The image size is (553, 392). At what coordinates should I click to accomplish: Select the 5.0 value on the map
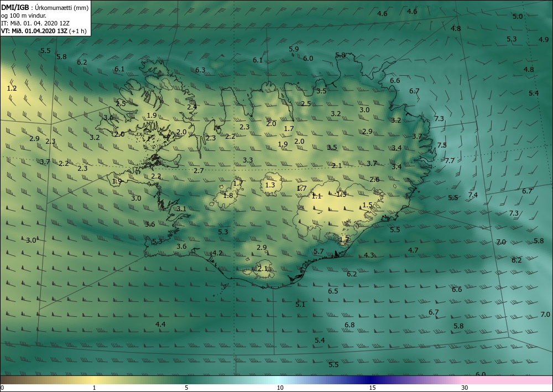click(518, 16)
